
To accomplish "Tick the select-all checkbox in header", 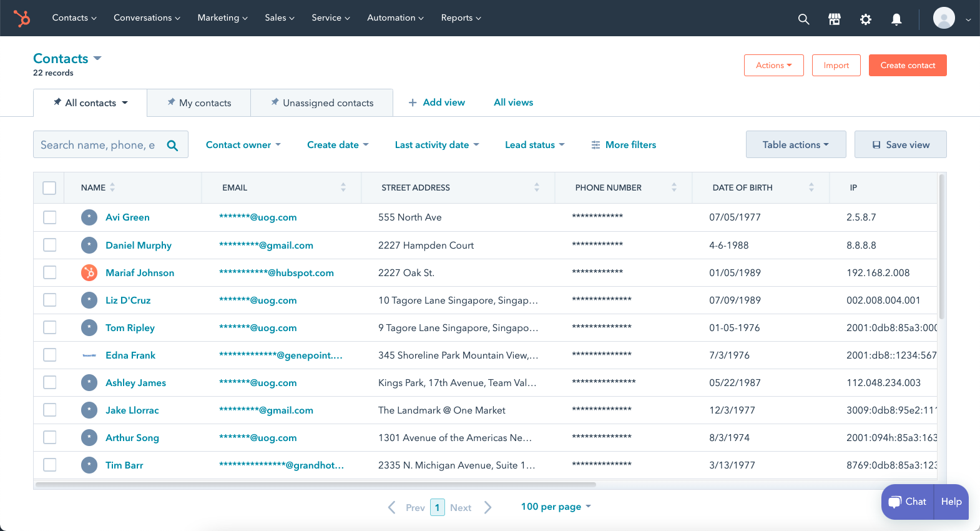I will pyautogui.click(x=49, y=187).
